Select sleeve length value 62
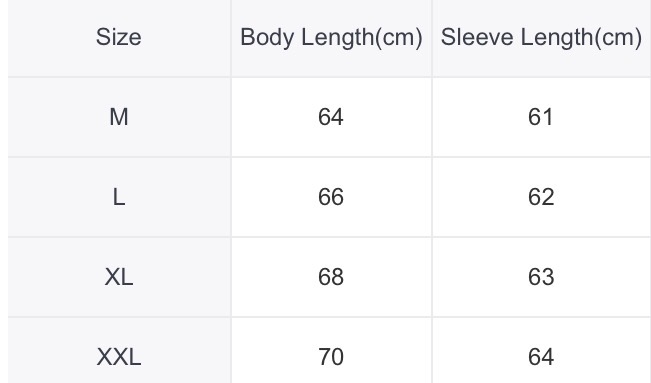651x383 pixels. click(541, 197)
